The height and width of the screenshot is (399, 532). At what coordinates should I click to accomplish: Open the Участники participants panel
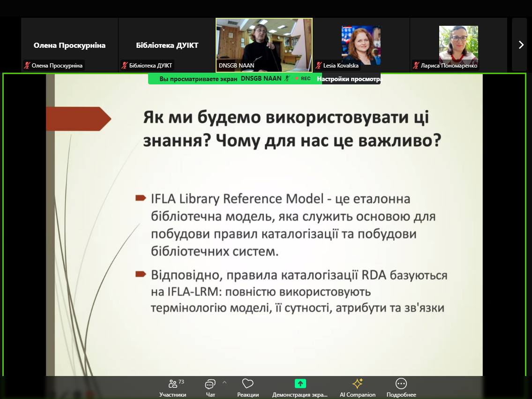point(173,388)
